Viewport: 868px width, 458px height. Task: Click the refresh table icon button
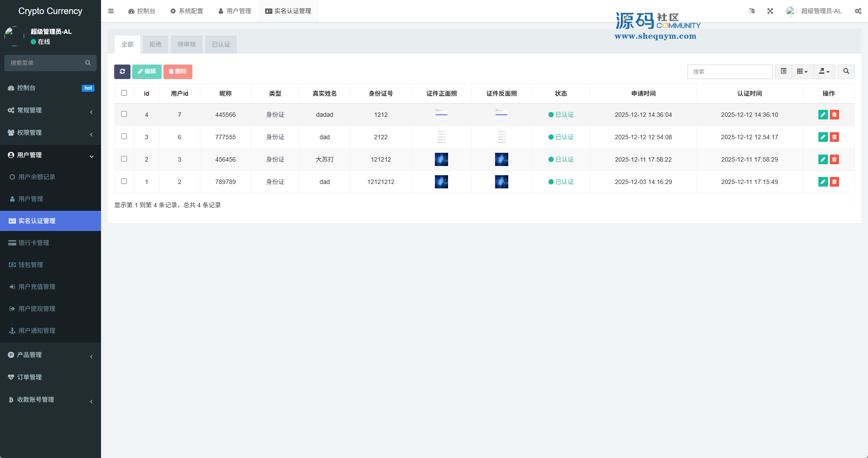point(122,72)
